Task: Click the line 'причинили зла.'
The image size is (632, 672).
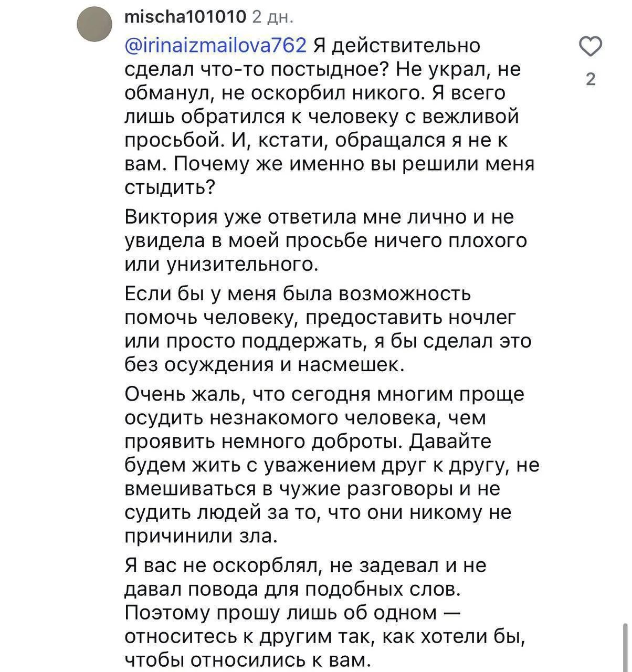Action: (200, 536)
